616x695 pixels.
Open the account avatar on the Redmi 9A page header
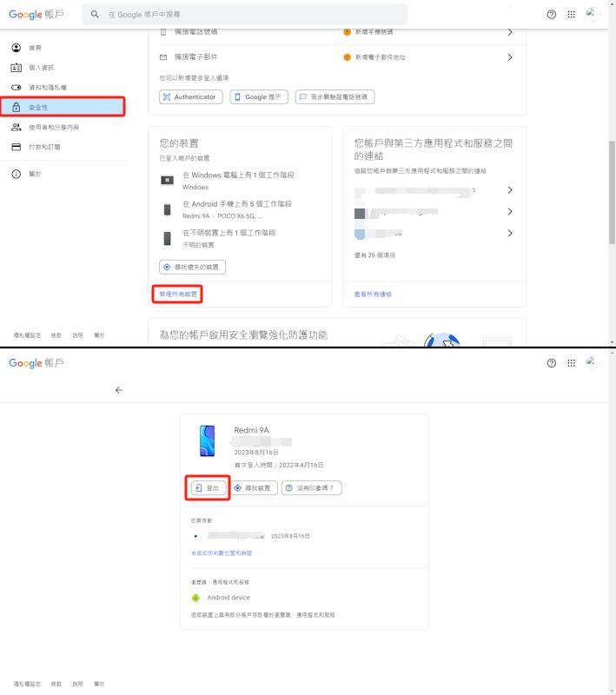591,362
